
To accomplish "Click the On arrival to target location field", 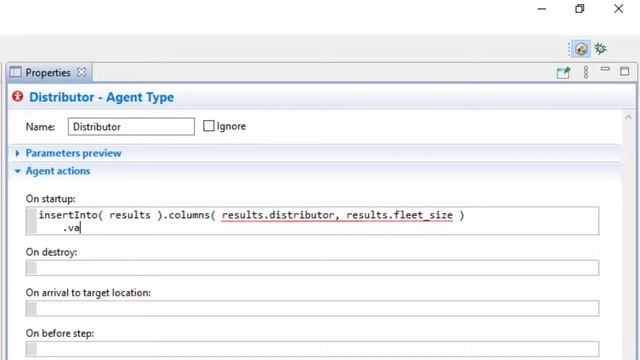I will (x=312, y=308).
